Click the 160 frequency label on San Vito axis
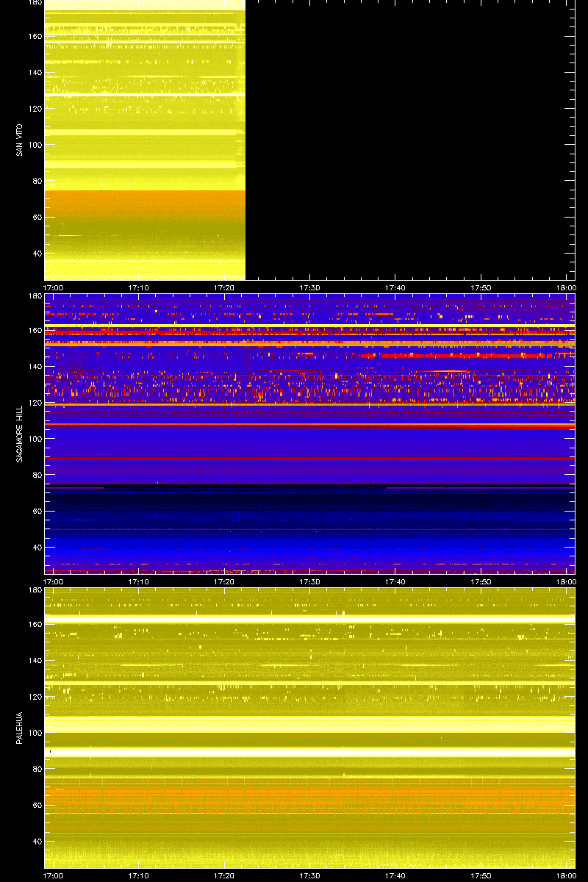The height and width of the screenshot is (882, 588). pos(35,36)
